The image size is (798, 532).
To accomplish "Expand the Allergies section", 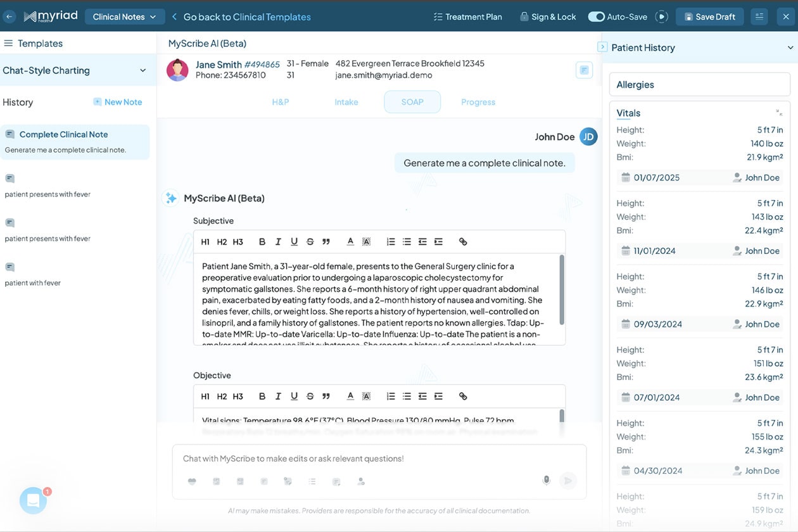I will 700,85.
